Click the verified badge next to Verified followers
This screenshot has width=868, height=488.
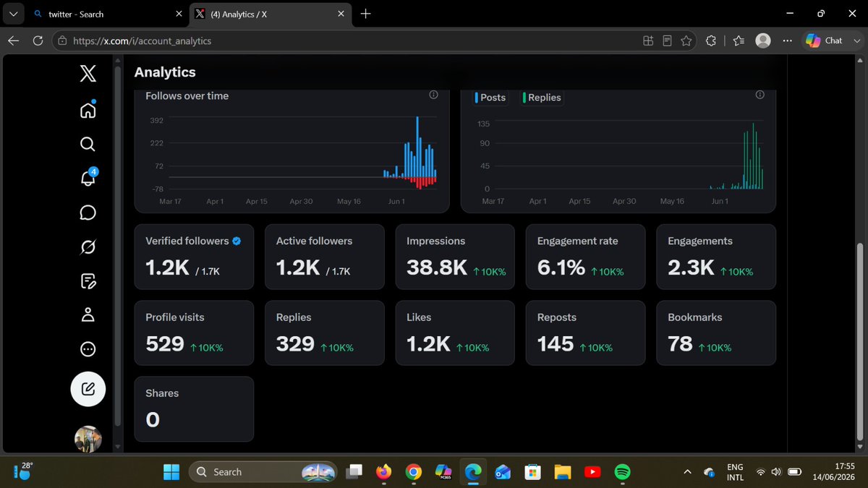click(237, 241)
